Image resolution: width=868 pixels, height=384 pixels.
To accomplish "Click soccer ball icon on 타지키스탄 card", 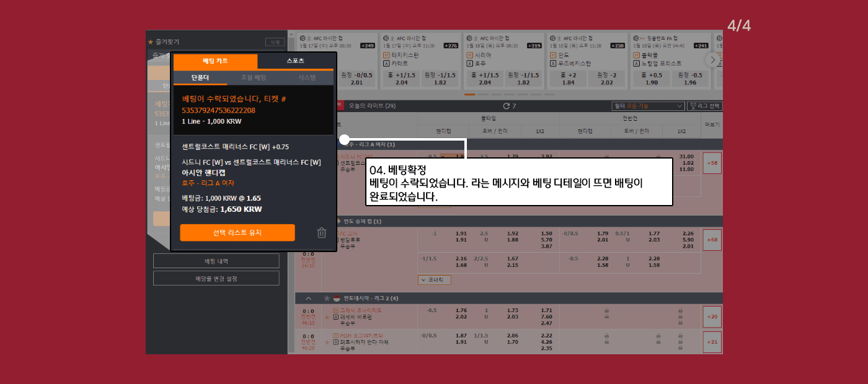I will [x=386, y=38].
